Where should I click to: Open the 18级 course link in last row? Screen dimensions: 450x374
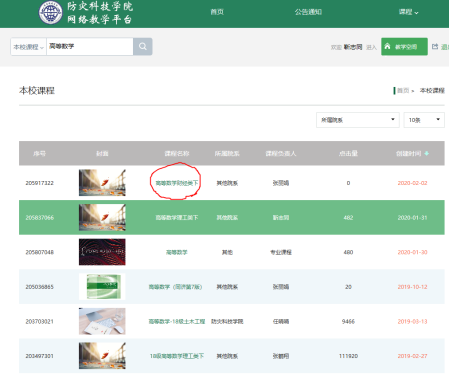177,356
